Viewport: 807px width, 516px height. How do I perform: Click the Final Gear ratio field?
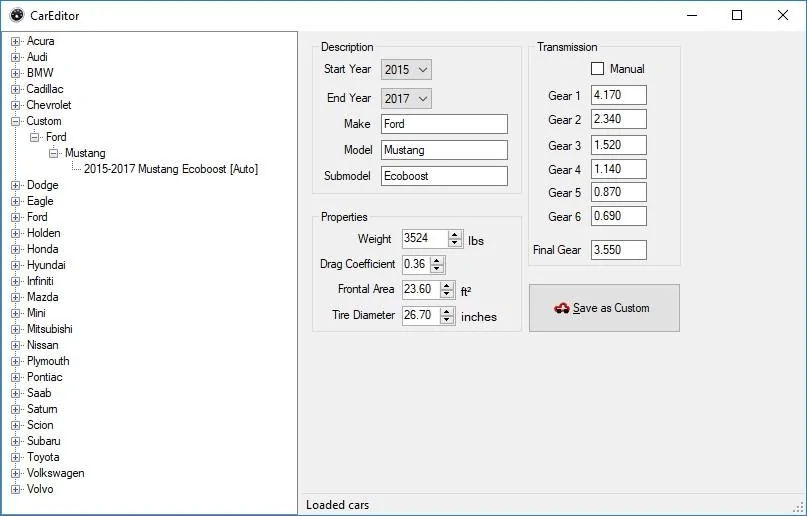619,250
